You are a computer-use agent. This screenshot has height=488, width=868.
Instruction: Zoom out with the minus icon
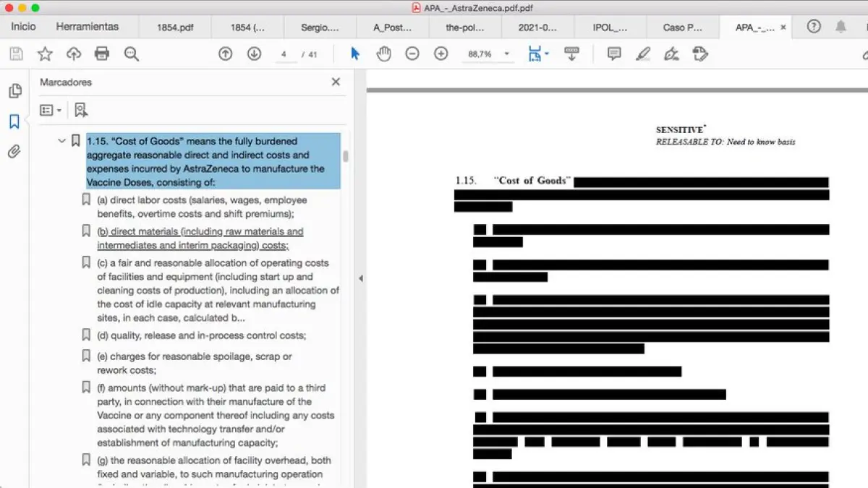pyautogui.click(x=412, y=53)
